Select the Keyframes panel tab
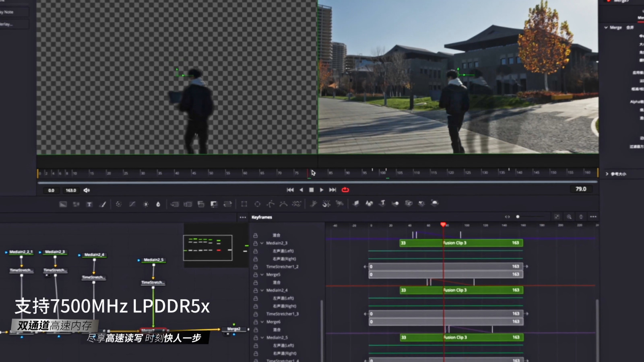The image size is (644, 362). 262,217
